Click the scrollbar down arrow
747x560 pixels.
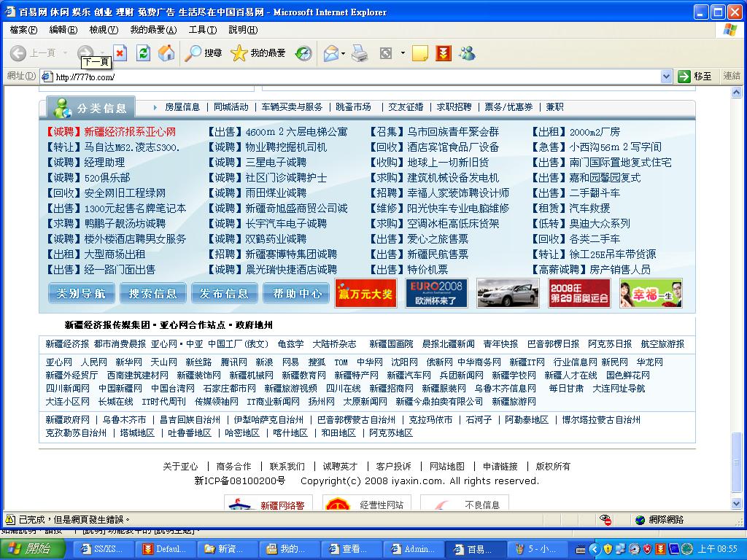736,504
